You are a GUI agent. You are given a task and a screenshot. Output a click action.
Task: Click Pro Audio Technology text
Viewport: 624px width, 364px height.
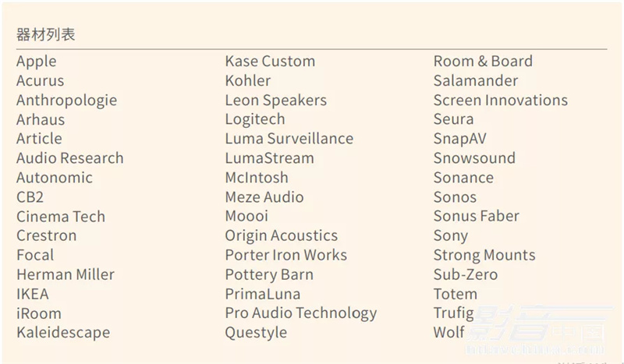point(301,313)
